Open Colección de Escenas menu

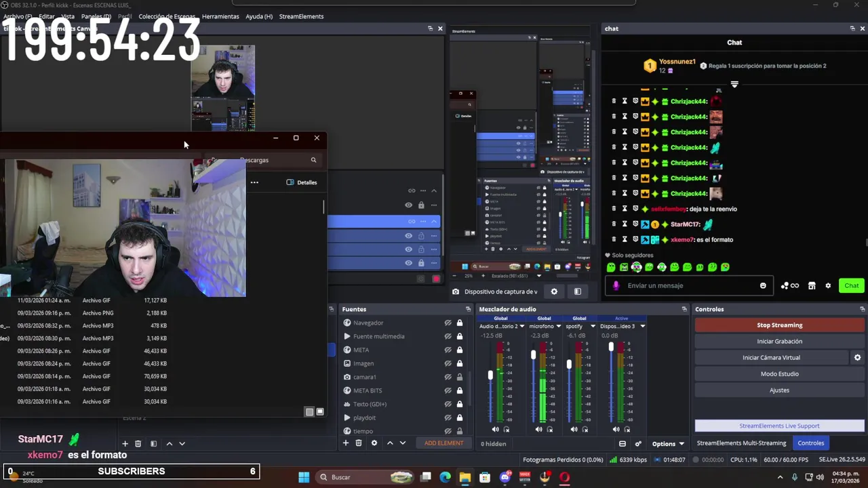coord(167,16)
